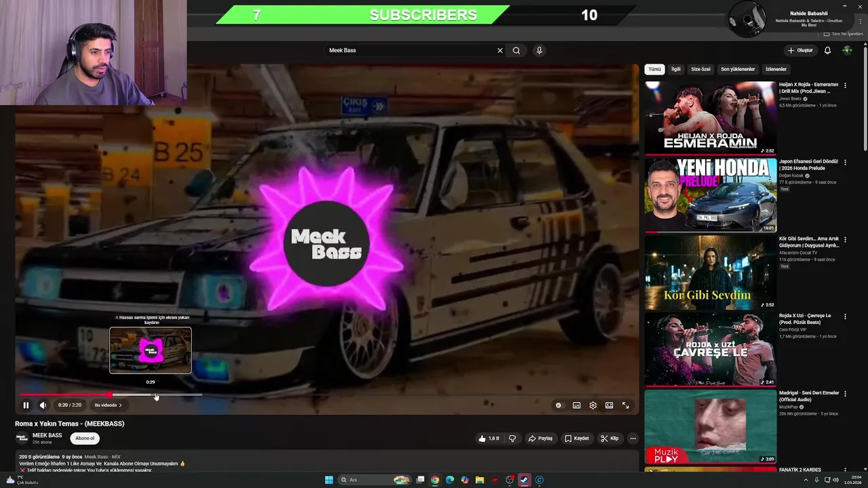Viewport: 868px width, 488px height.
Task: Open the Windows Start menu
Action: point(329,480)
